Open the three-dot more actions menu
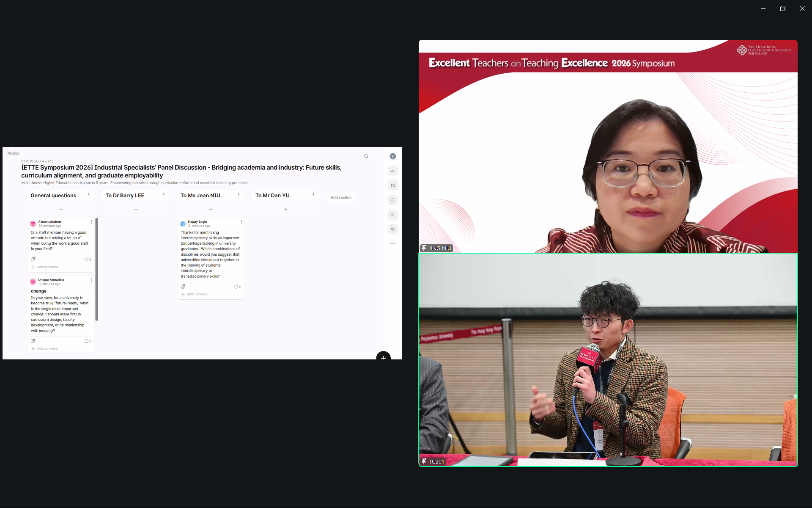Image resolution: width=812 pixels, height=508 pixels. 392,244
